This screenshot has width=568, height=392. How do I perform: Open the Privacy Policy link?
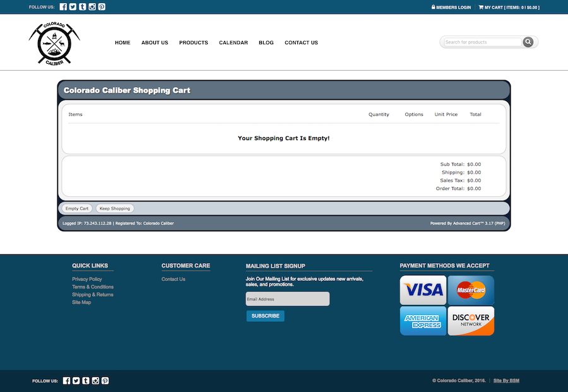(87, 279)
